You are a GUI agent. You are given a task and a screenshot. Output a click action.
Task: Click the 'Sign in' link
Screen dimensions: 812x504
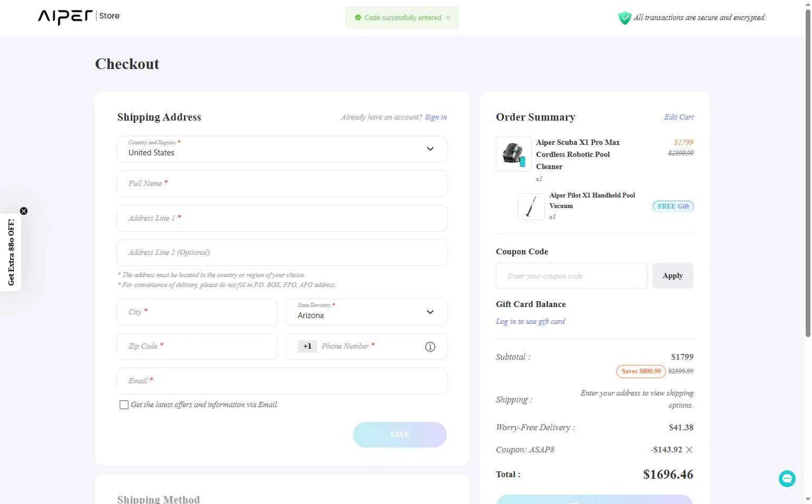[436, 117]
